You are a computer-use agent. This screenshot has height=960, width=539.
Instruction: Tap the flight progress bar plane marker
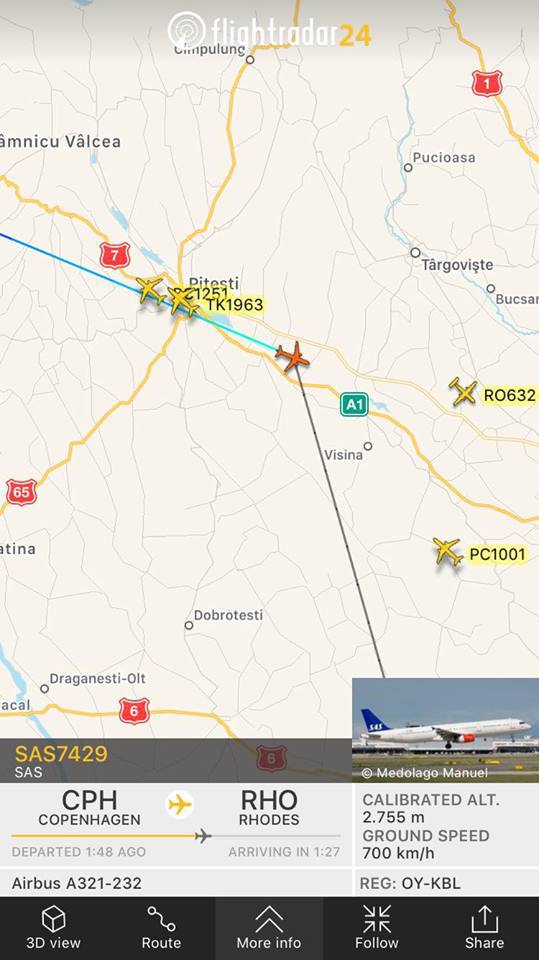click(203, 836)
